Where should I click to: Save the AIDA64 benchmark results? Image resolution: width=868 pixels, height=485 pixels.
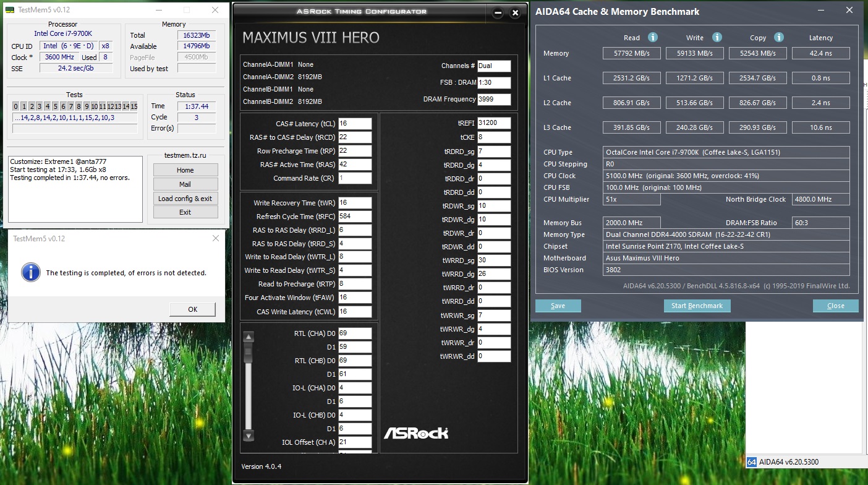558,306
